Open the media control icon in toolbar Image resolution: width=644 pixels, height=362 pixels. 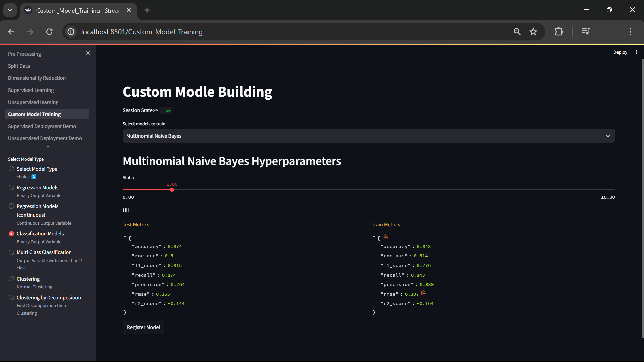click(x=586, y=32)
